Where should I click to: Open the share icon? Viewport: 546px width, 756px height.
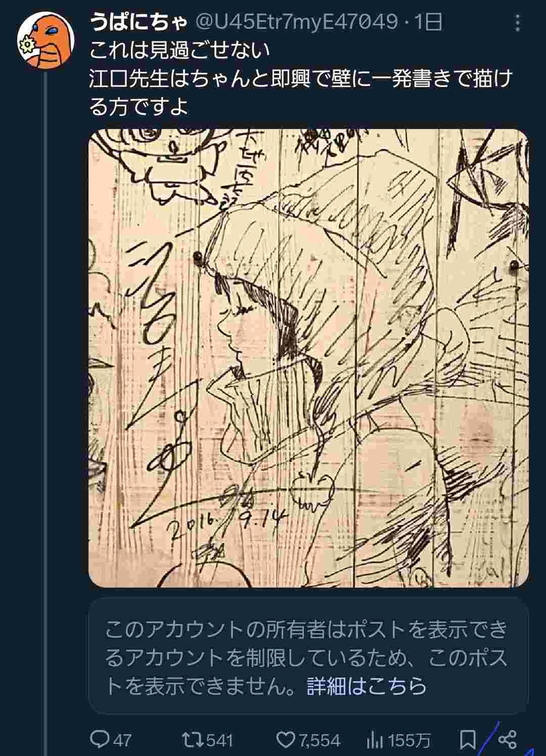[507, 739]
